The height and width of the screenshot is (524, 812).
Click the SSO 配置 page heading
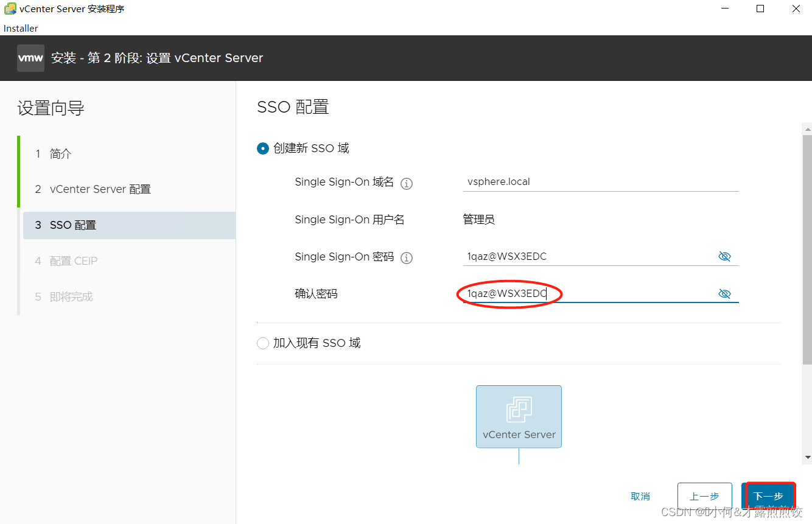(293, 107)
